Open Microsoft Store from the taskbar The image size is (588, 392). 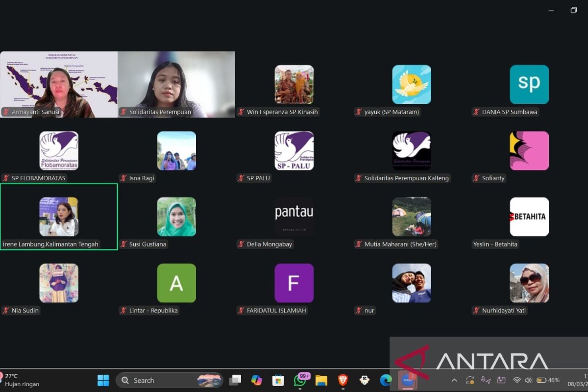(x=278, y=380)
